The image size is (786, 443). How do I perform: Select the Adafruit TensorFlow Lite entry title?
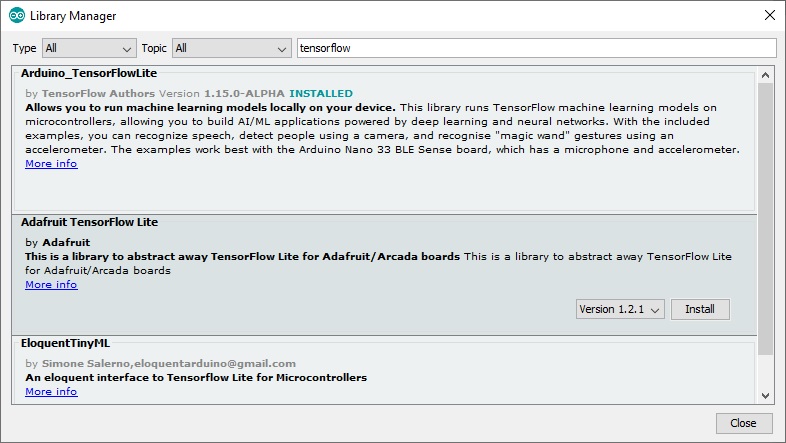click(x=89, y=222)
